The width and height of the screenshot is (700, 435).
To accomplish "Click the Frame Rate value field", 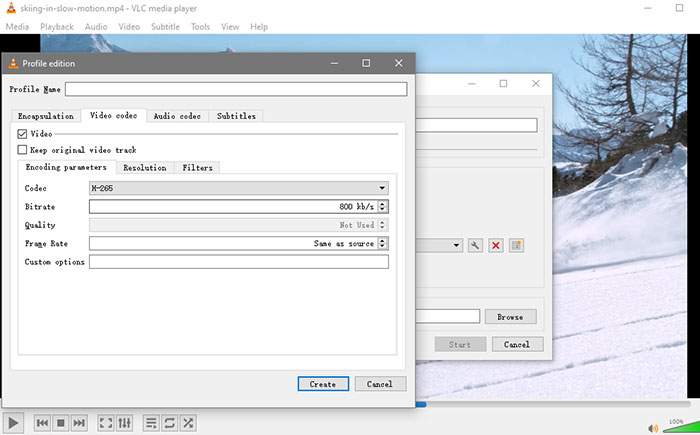I will coord(233,243).
